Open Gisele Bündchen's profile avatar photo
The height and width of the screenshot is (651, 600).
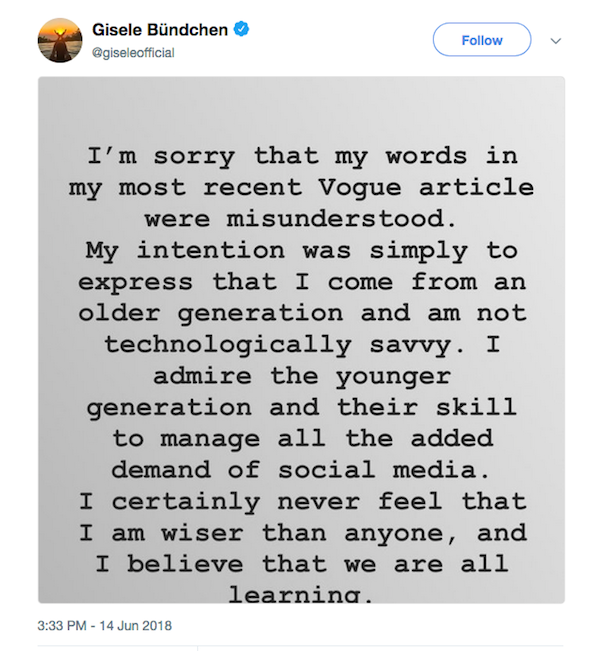60,40
